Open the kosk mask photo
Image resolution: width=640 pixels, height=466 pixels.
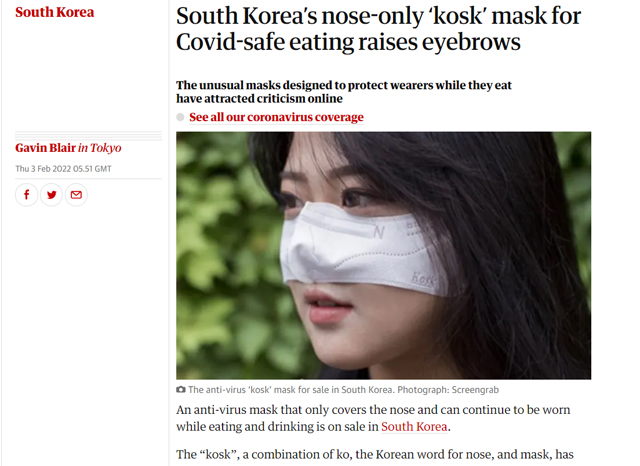pos(384,255)
